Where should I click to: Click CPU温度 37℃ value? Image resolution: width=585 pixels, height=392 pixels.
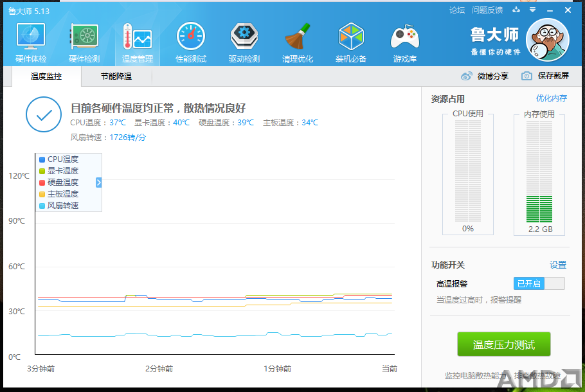(118, 123)
